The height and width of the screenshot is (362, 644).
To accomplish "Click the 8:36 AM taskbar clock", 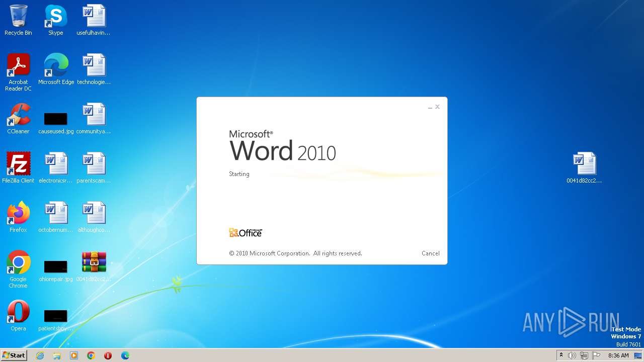I will tap(618, 355).
